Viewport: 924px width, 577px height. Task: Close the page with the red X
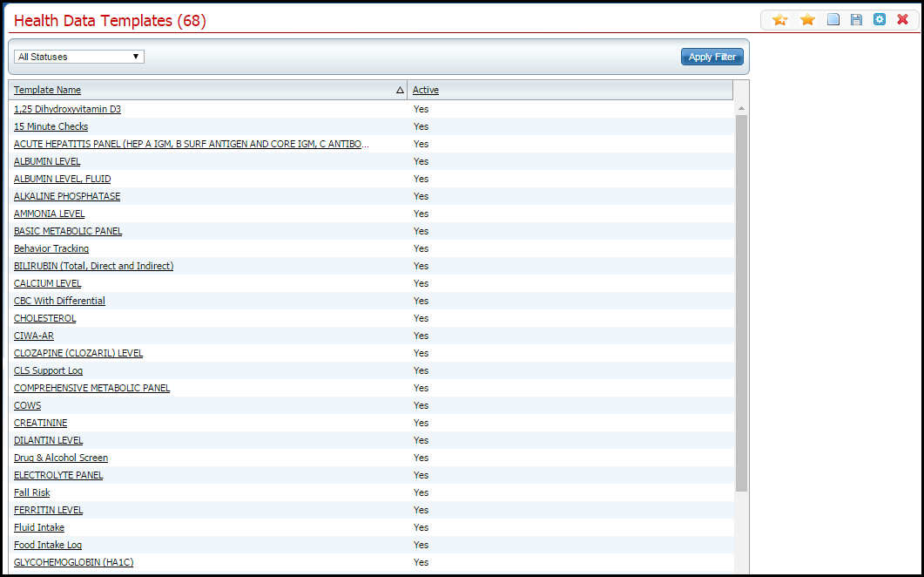coord(903,20)
